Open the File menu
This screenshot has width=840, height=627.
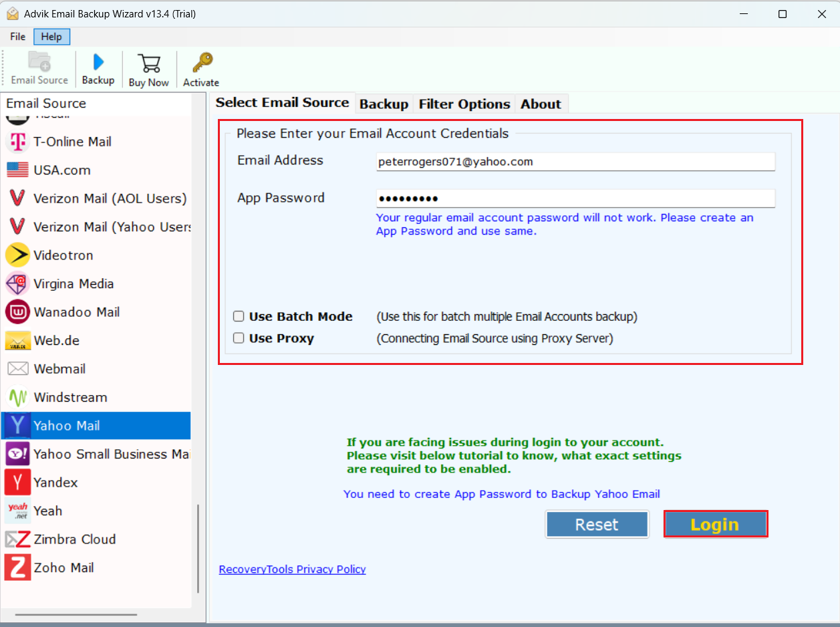click(x=18, y=37)
